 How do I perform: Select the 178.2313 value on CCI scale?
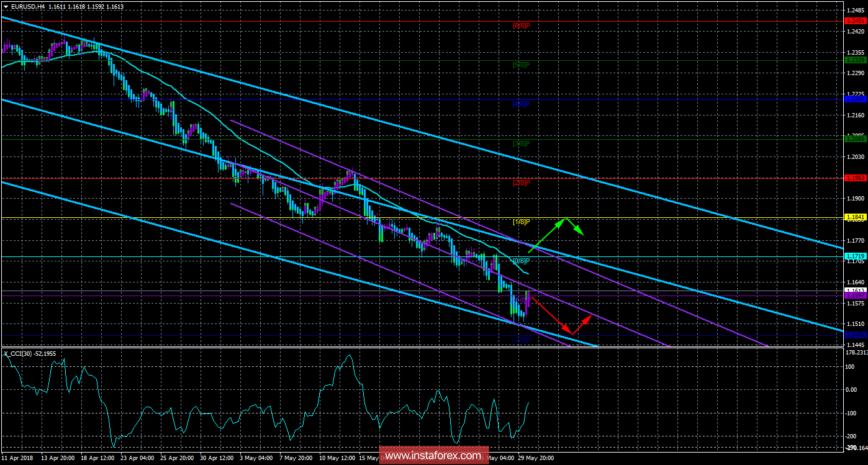pos(857,352)
